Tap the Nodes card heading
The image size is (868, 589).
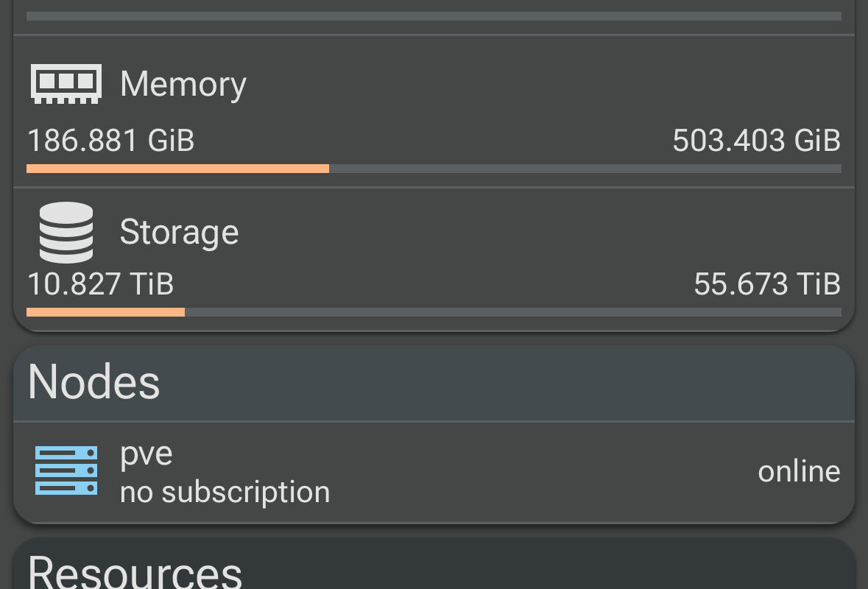(x=94, y=382)
